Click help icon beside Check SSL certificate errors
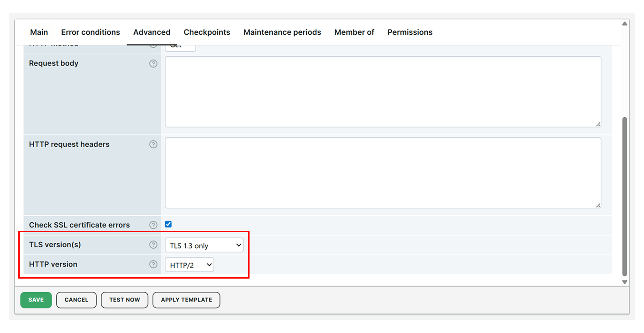This screenshot has width=644, height=333. [153, 225]
